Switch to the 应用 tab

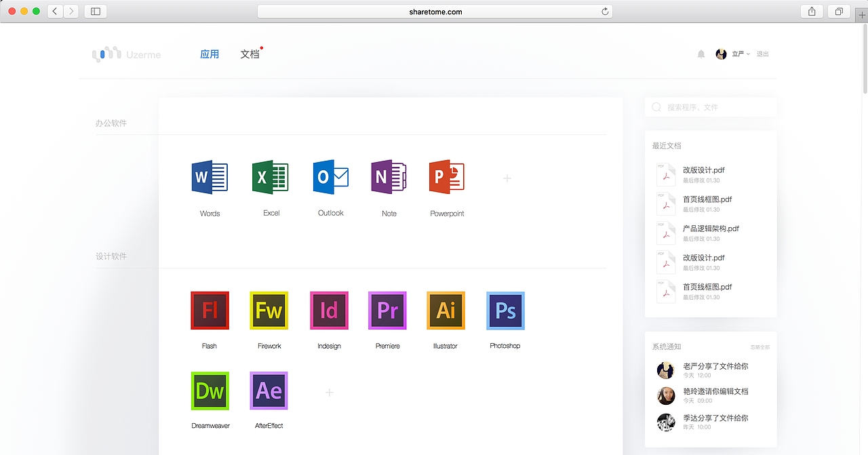(210, 54)
